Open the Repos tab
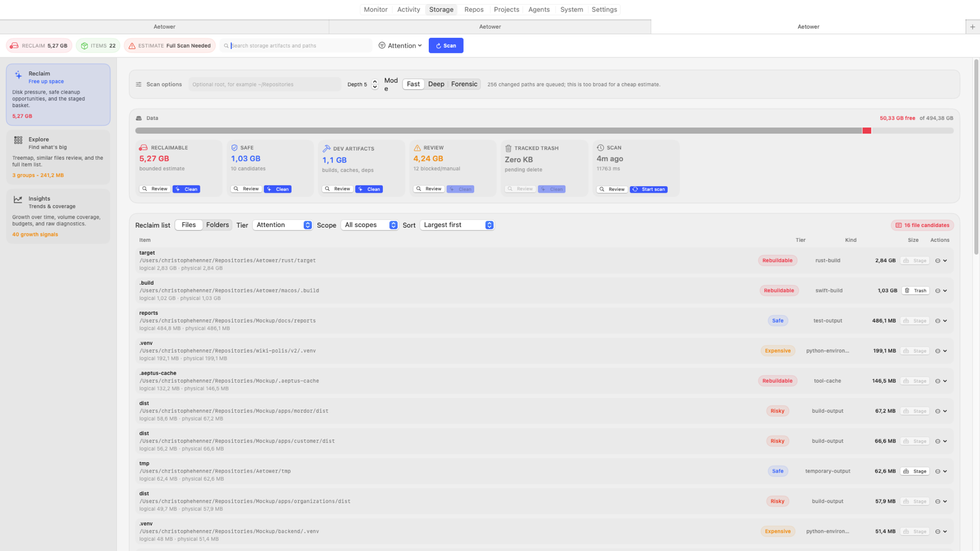This screenshot has height=551, width=980. click(473, 9)
